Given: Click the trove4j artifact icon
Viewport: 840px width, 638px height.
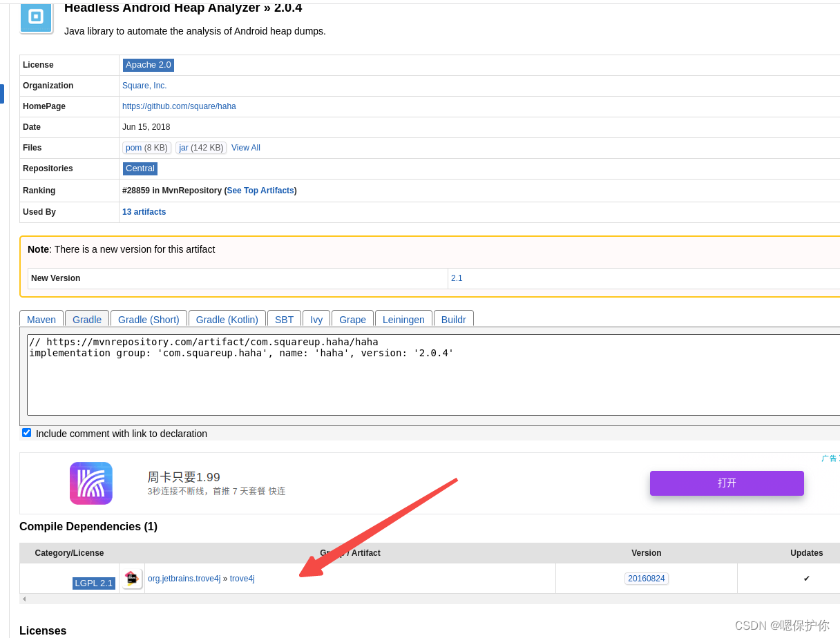Looking at the screenshot, I should tap(132, 578).
